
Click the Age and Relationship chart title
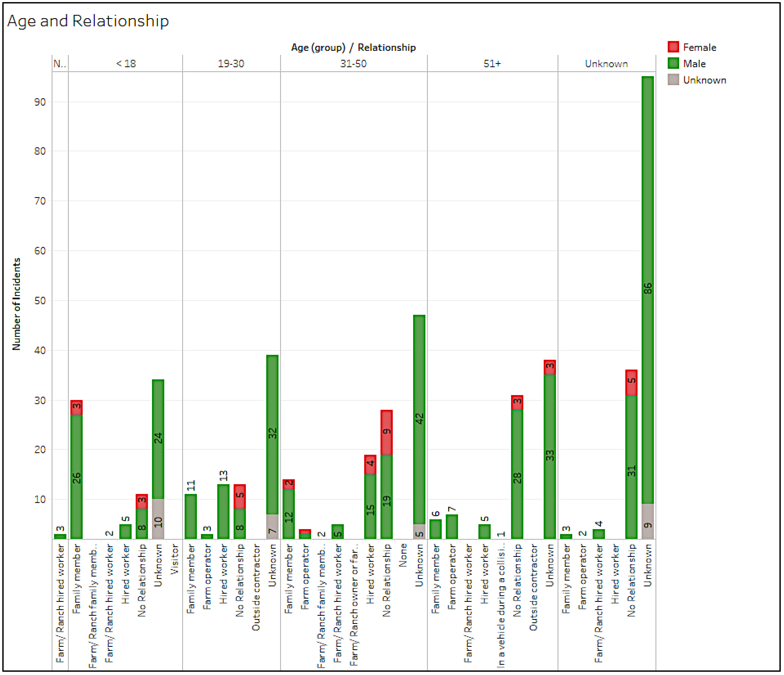point(88,21)
